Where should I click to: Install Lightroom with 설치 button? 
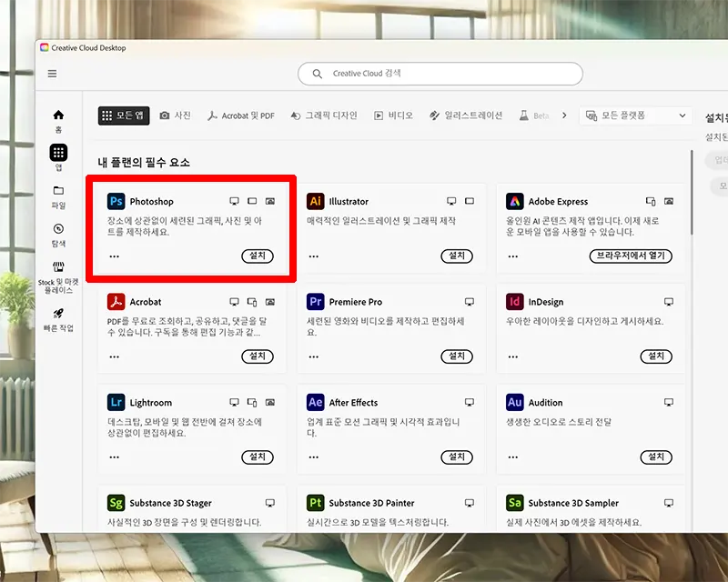[x=258, y=457]
